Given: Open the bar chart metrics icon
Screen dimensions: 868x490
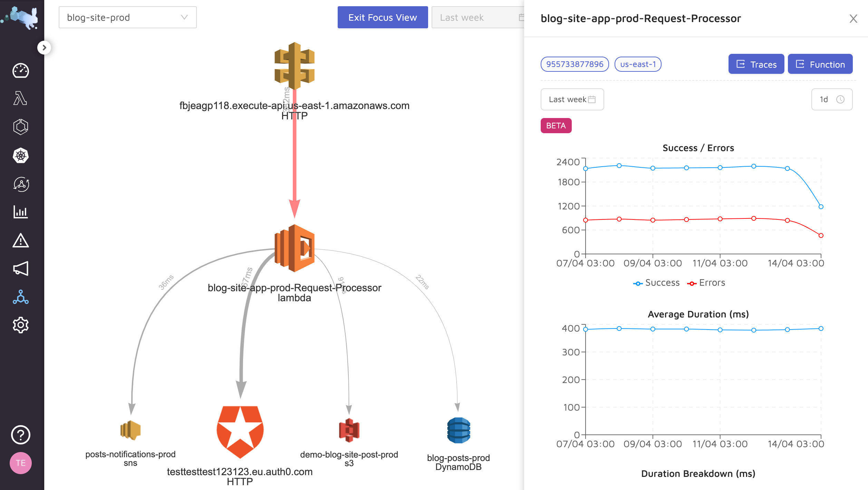Looking at the screenshot, I should (20, 212).
